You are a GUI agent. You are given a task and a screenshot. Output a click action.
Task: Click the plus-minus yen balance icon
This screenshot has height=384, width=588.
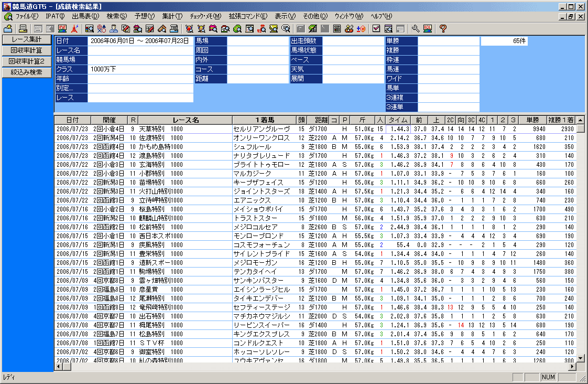click(x=361, y=28)
